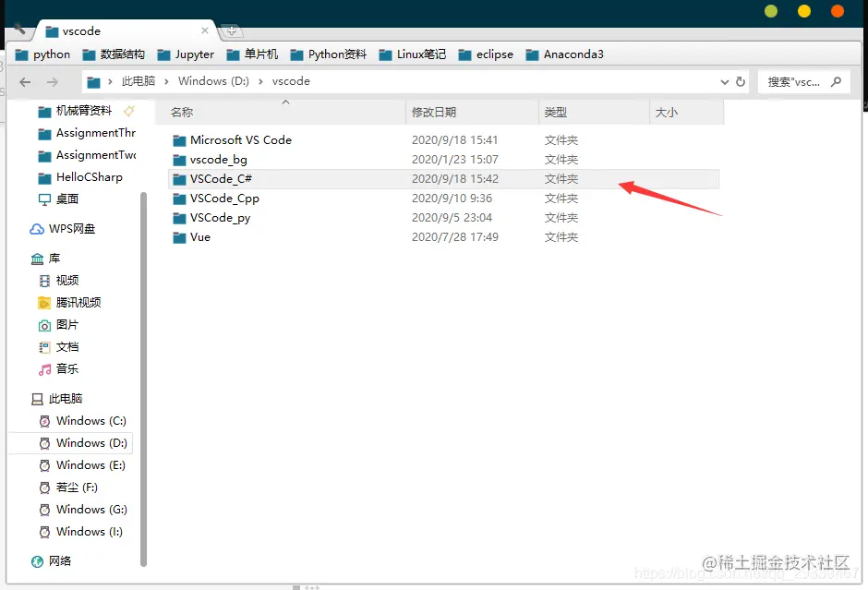The width and height of the screenshot is (868, 590).
Task: Expand chevron after 此电脑 in path
Action: click(166, 81)
